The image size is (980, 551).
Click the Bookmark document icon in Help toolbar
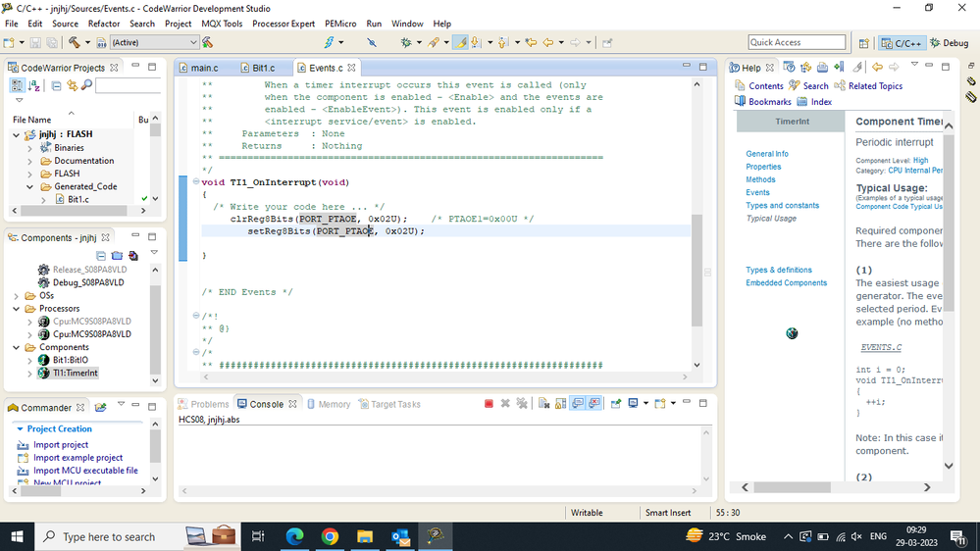839,67
